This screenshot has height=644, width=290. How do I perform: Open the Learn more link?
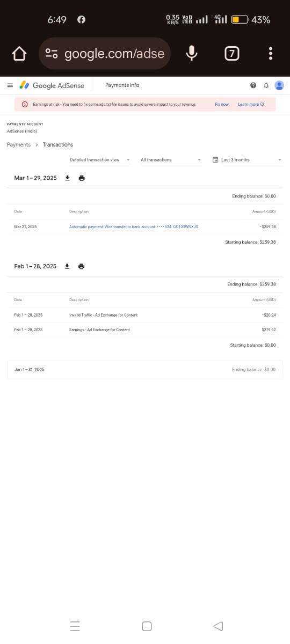251,104
